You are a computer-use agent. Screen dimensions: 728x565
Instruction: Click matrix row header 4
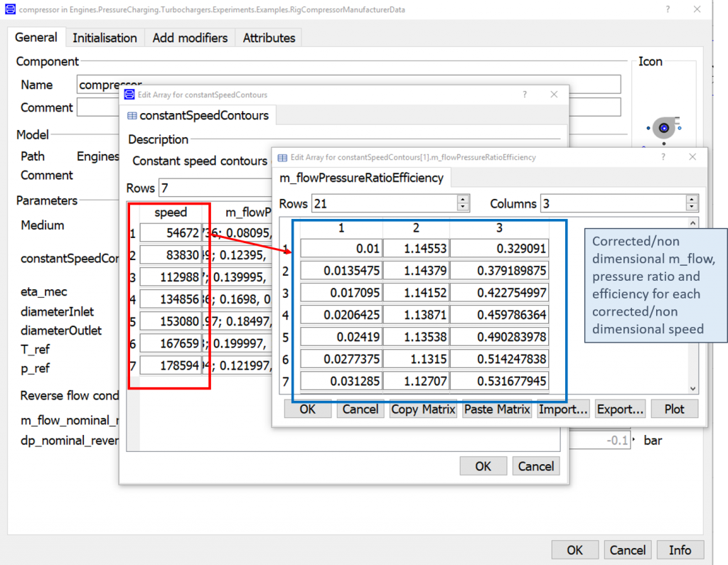point(286,316)
